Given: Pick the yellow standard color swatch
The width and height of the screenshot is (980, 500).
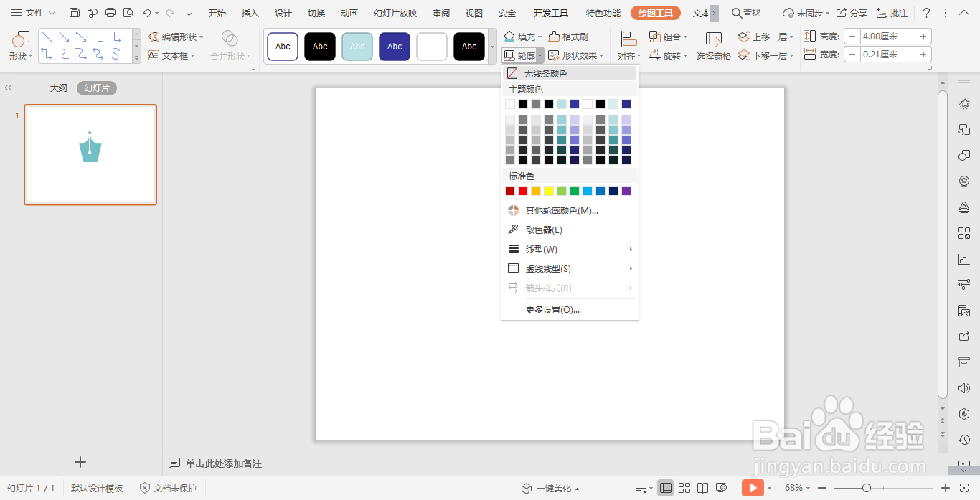Looking at the screenshot, I should click(549, 191).
